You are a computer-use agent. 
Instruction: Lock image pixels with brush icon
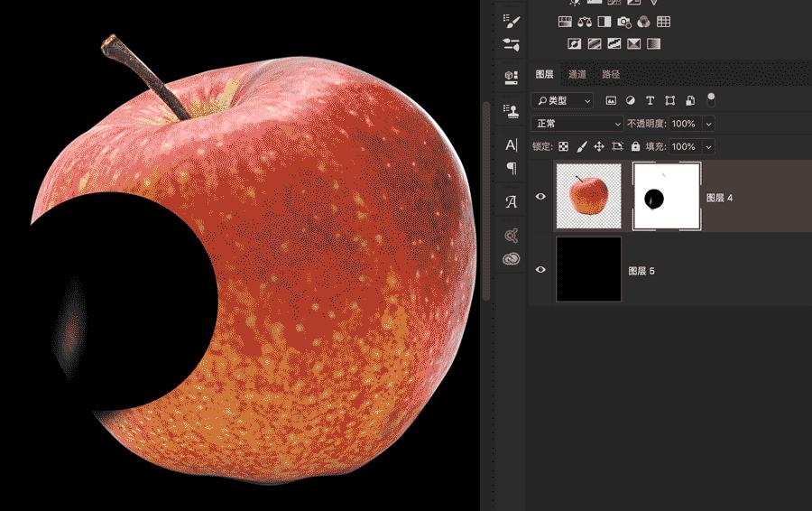pos(582,146)
